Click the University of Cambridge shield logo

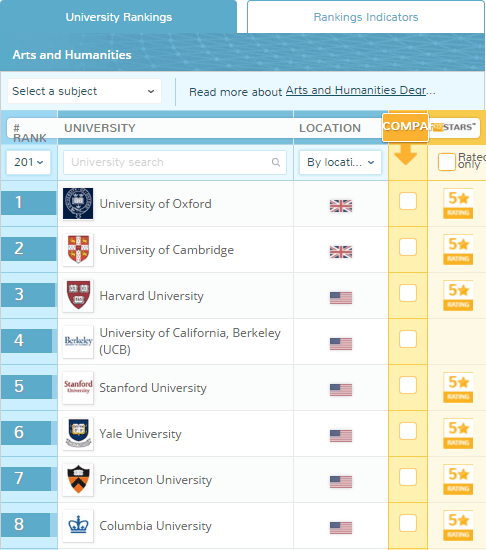click(x=78, y=249)
